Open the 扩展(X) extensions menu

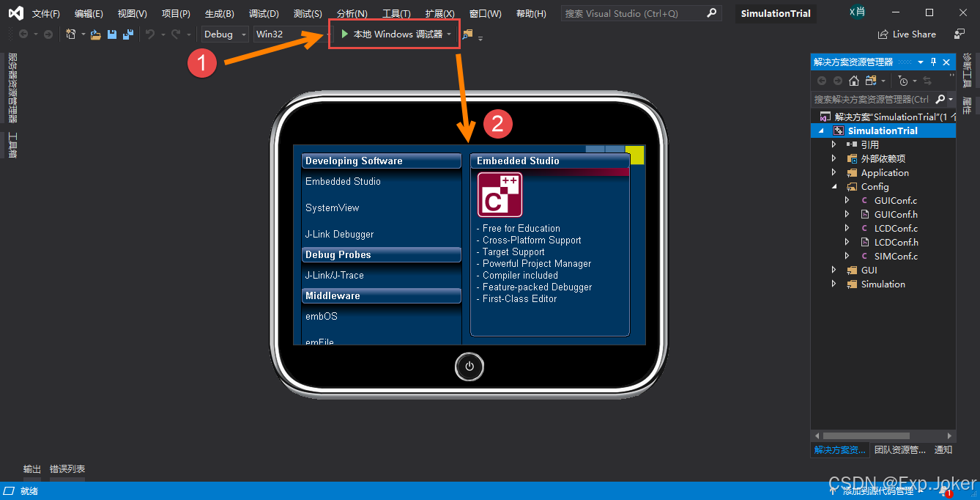click(439, 14)
